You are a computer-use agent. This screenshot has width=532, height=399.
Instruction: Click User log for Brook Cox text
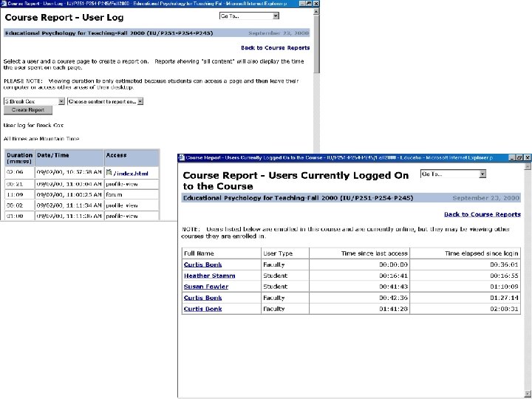(x=33, y=125)
